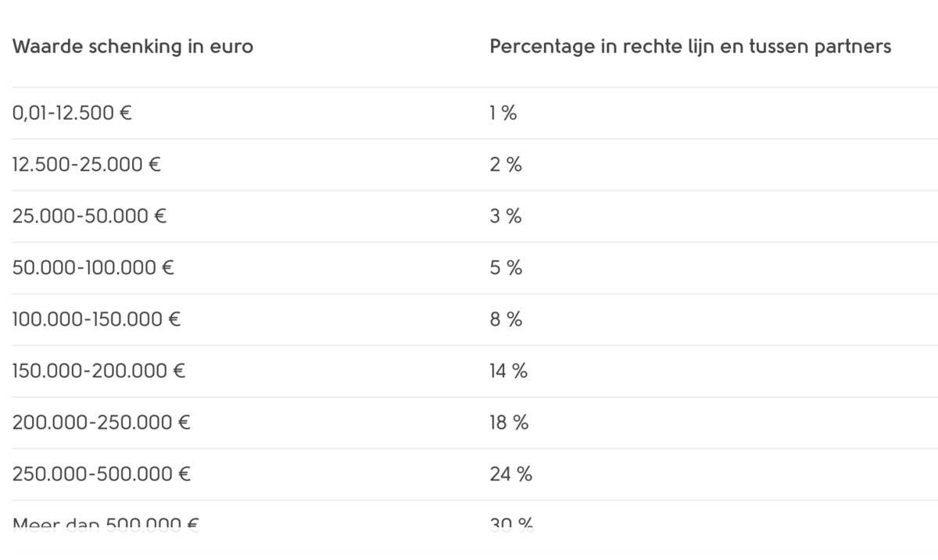938x560 pixels.
Task: Select the "0,01-12.500 €" value cell
Action: click(x=72, y=113)
